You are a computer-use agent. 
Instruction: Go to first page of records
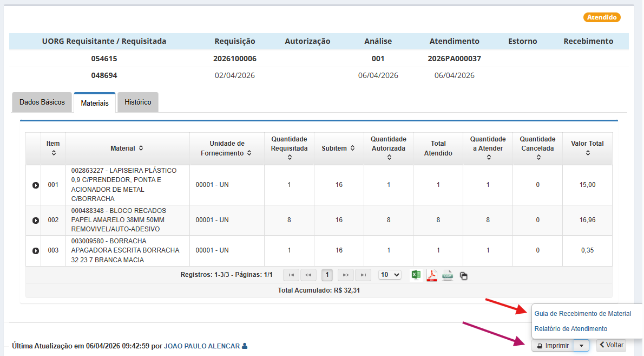291,275
